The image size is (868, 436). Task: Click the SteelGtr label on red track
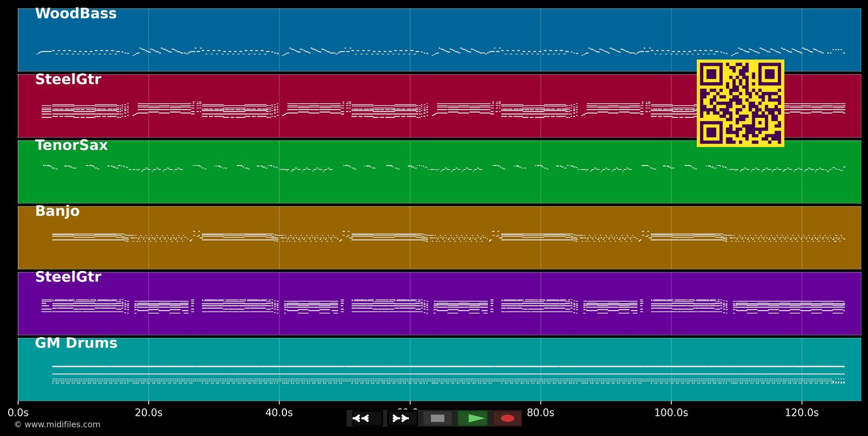[68, 80]
